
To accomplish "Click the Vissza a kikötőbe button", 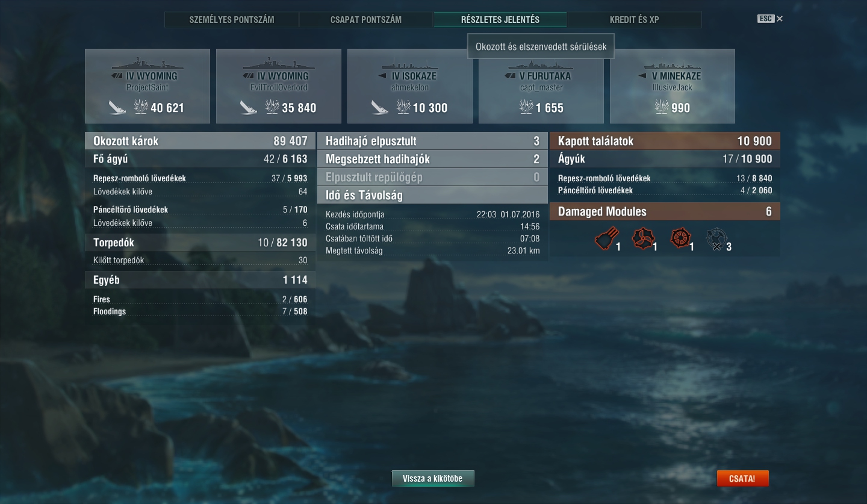I will (x=433, y=479).
